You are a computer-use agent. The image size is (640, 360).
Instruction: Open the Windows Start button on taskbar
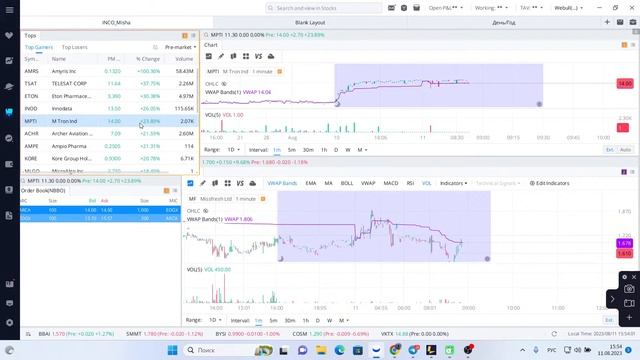173,350
